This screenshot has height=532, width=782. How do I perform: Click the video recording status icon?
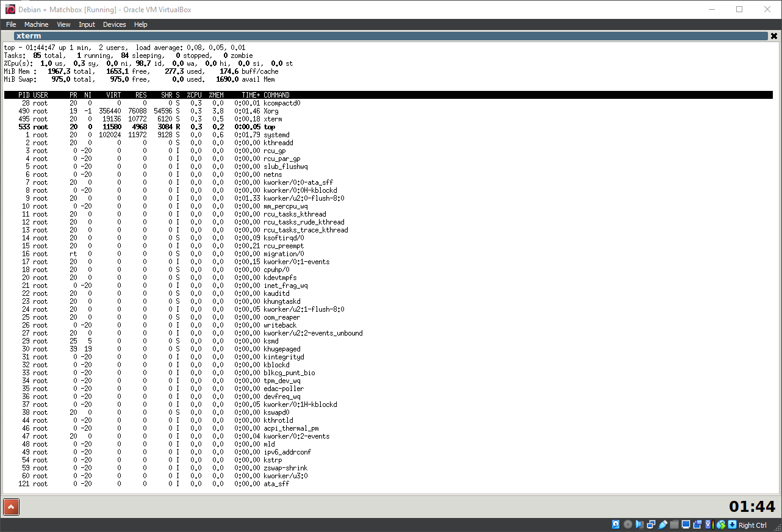[x=697, y=524]
